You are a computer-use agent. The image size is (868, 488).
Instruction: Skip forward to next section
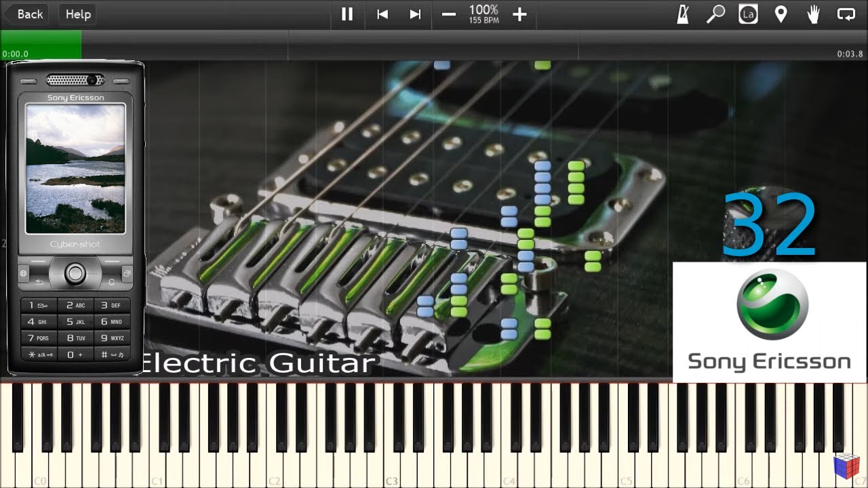[415, 14]
